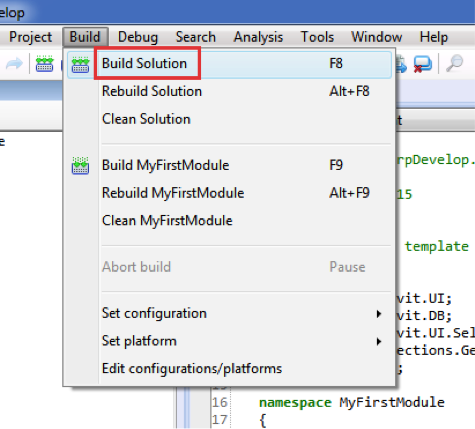Click the Redo arrow toolbar icon
This screenshot has width=475, height=429.
click(x=14, y=63)
